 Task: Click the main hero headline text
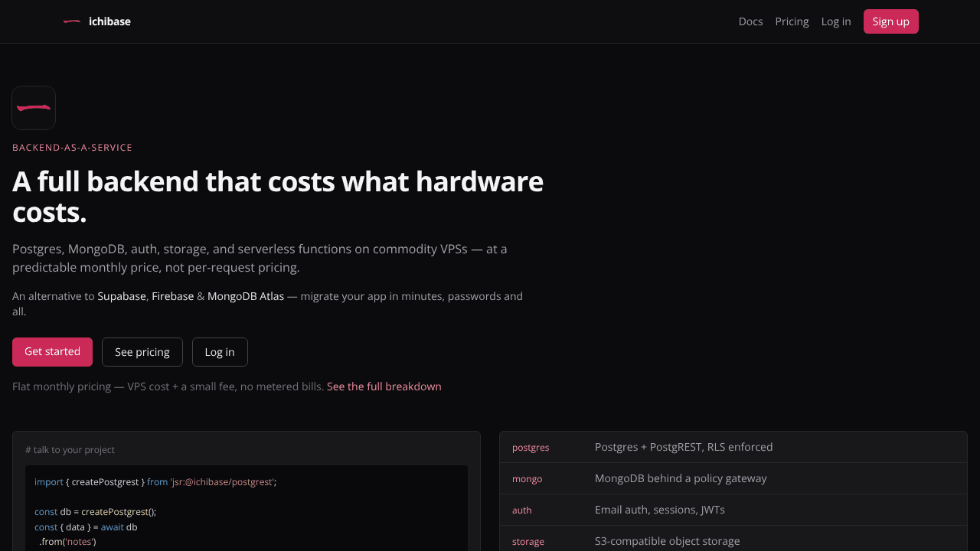(278, 197)
